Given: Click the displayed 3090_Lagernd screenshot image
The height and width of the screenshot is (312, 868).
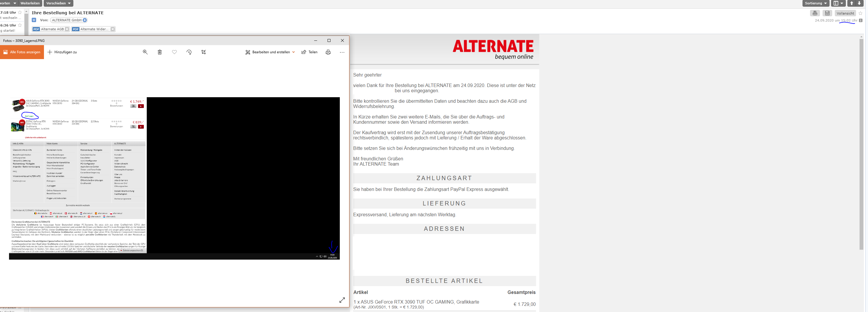Looking at the screenshot, I should (x=174, y=178).
